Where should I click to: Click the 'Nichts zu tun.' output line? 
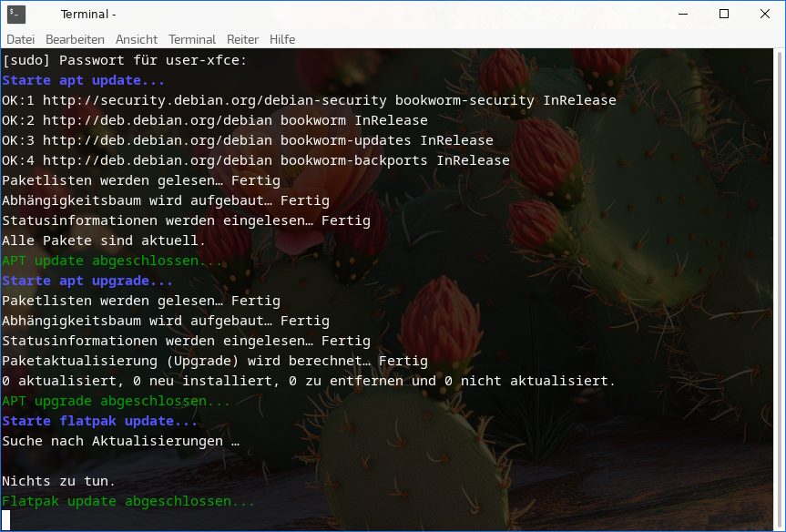[x=58, y=481]
